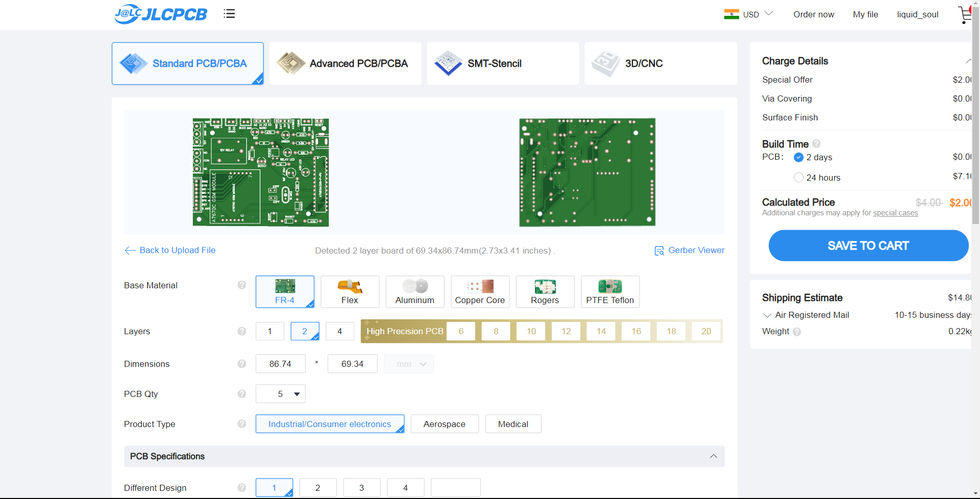
Task: Open the PCB Qty dropdown
Action: click(281, 394)
